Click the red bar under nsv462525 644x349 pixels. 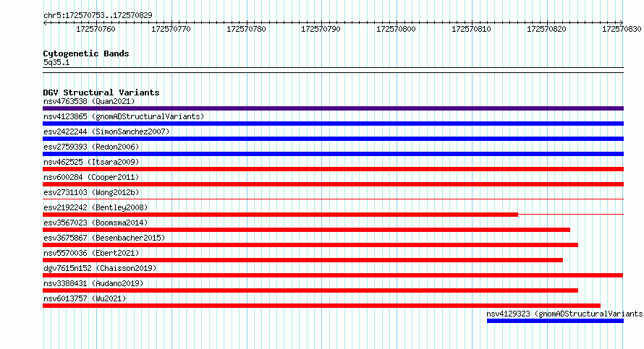coord(333,169)
